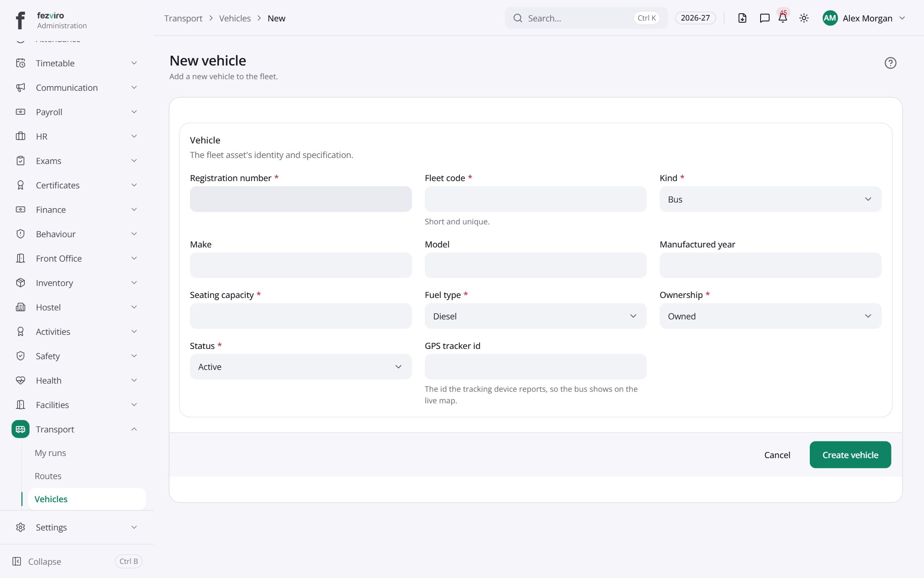924x578 pixels.
Task: Click the help question mark icon
Action: [890, 63]
